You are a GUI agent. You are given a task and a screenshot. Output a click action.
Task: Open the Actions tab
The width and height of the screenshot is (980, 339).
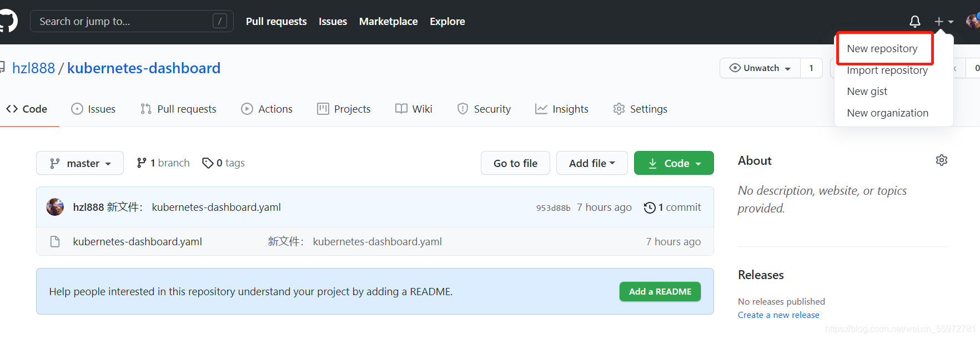[267, 109]
